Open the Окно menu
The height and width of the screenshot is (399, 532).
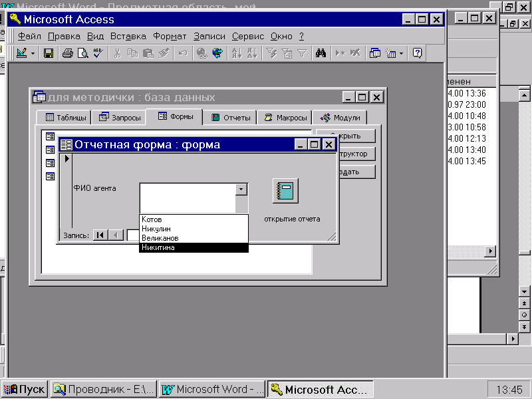click(x=281, y=37)
